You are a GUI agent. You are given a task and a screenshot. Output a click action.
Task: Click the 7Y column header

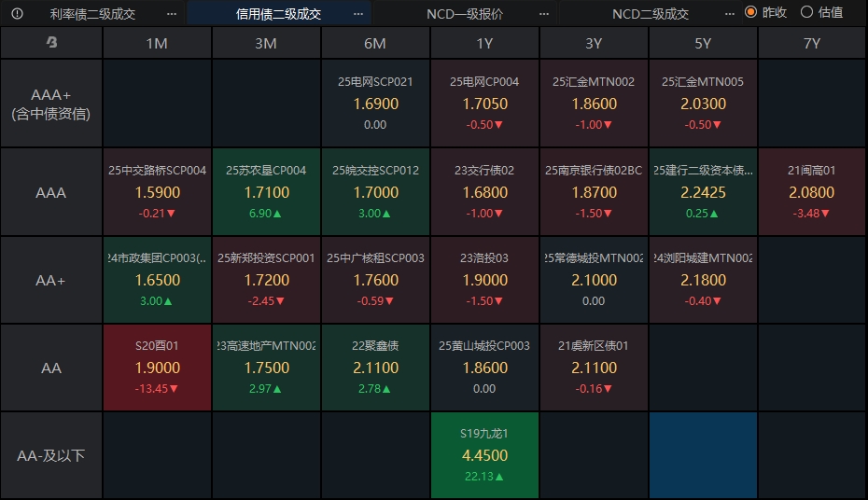pos(812,43)
